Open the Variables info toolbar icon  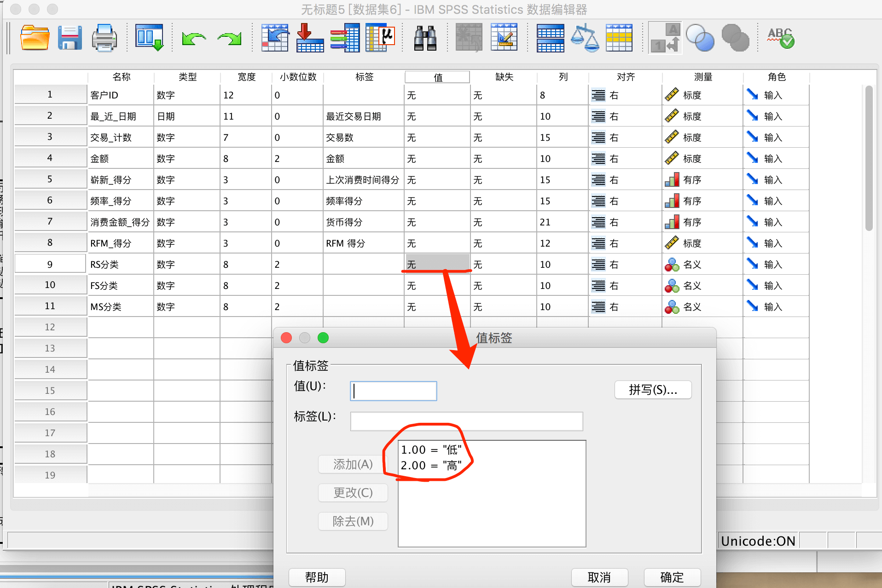(345, 38)
